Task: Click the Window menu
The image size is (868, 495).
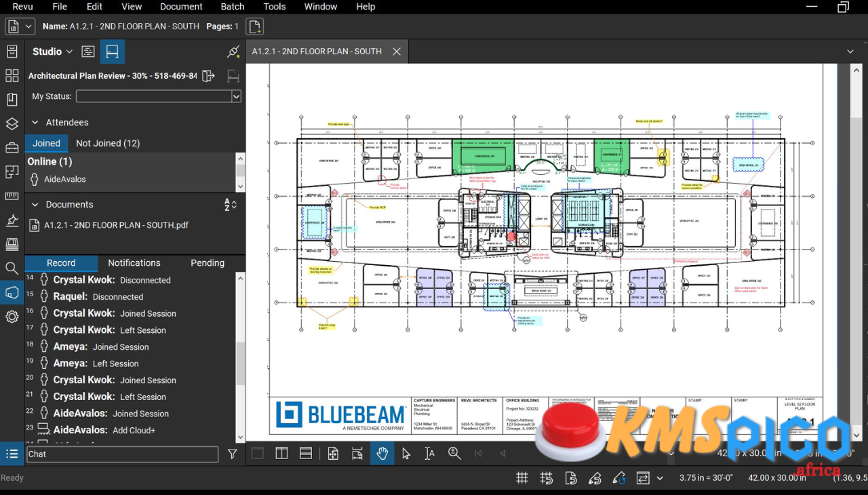Action: [x=321, y=7]
